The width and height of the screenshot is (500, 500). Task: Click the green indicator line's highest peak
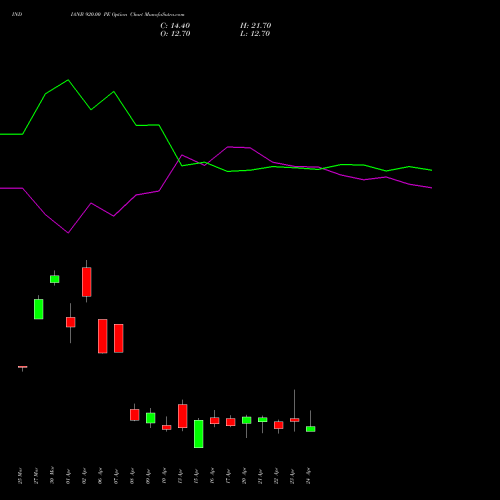pyautogui.click(x=68, y=80)
